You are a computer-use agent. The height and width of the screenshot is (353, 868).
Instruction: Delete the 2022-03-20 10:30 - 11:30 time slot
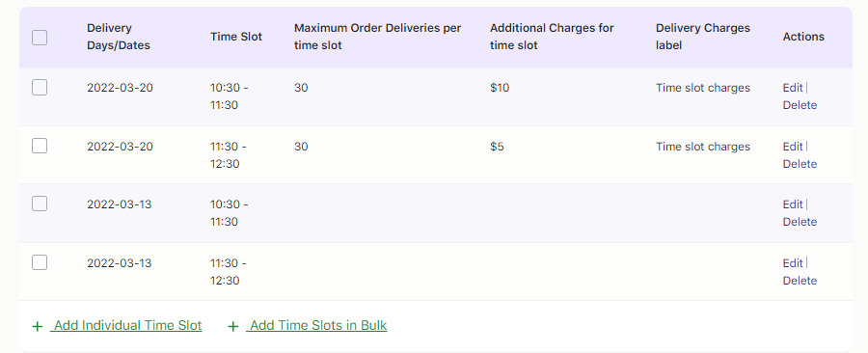pos(800,105)
